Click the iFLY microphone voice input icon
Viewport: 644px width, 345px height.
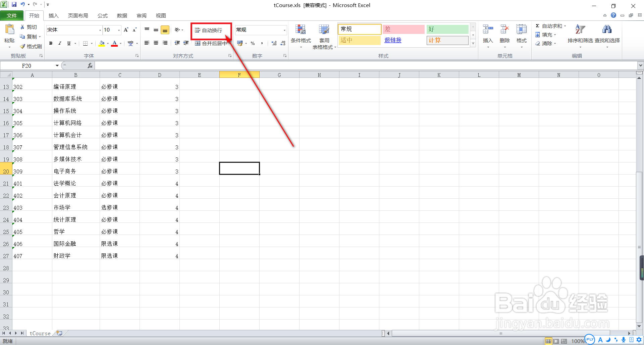[624, 340]
